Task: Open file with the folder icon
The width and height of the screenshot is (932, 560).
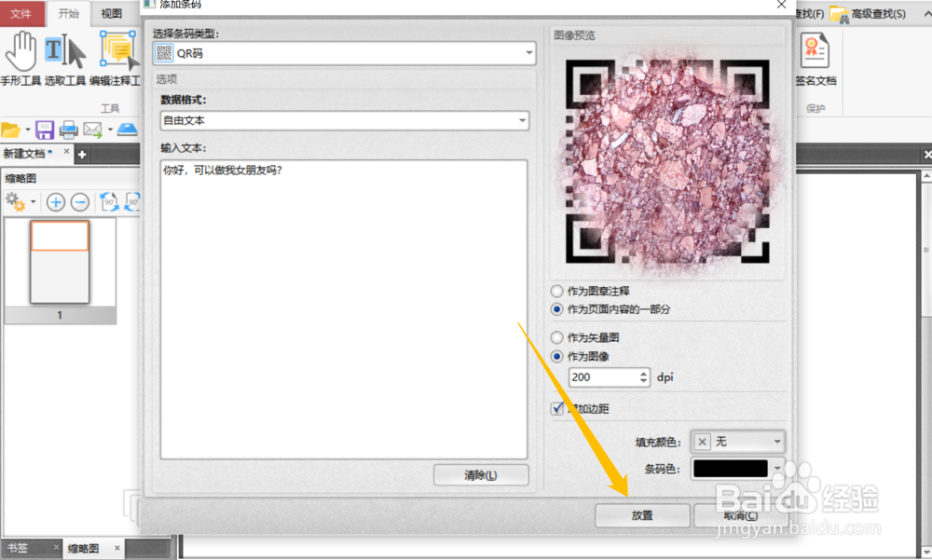Action: tap(10, 130)
